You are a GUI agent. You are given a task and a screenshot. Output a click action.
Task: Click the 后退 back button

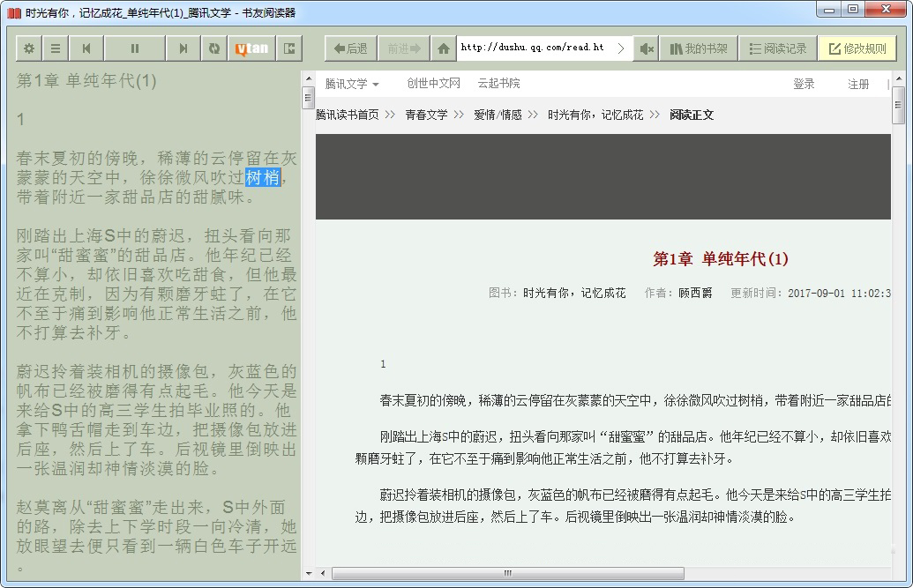(x=351, y=48)
